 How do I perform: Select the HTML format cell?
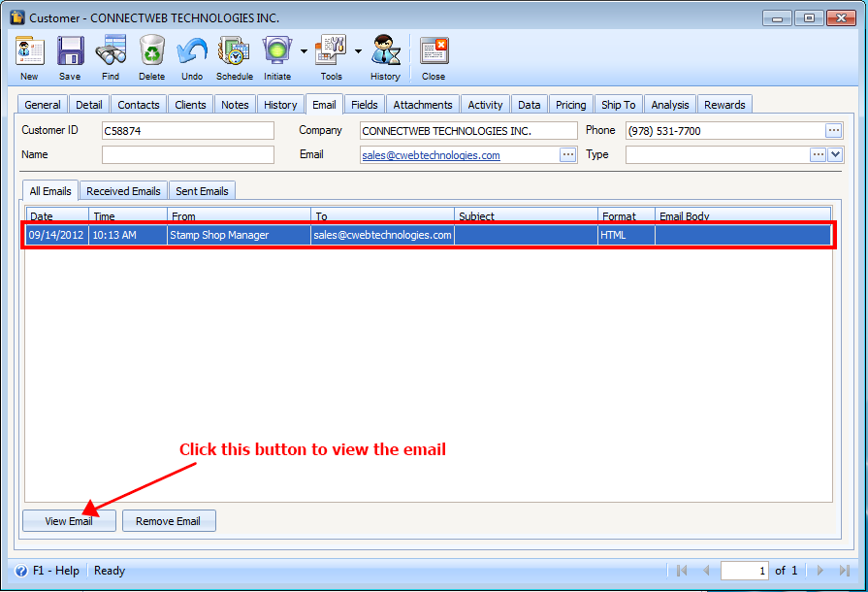[627, 235]
